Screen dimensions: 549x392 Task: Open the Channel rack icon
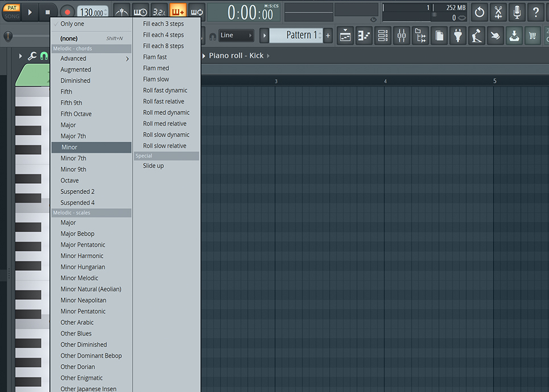click(383, 35)
